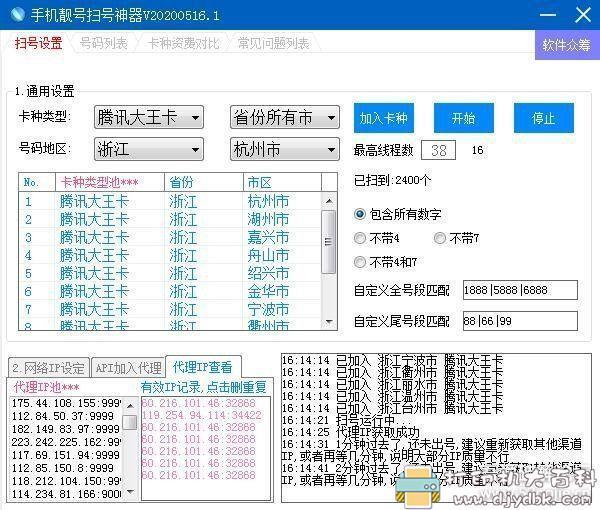Click card list scrollbar down arrow
This screenshot has height=510, width=600.
(x=329, y=322)
